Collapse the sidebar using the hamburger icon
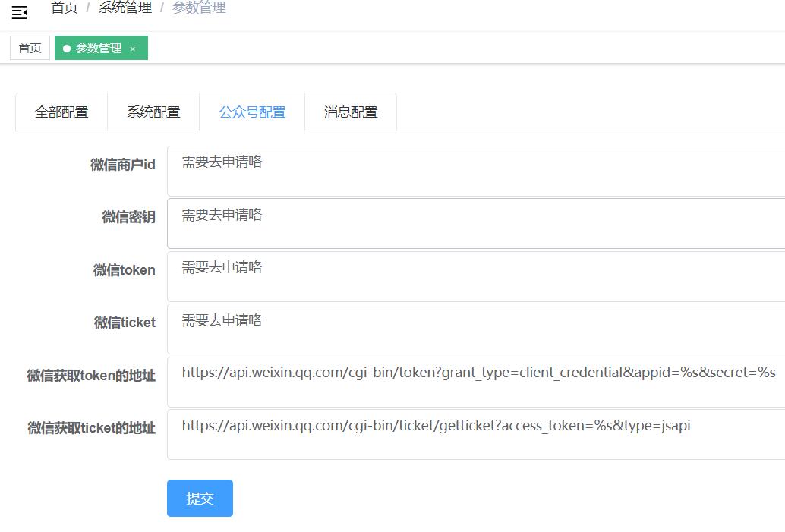Viewport: 785px width, 532px height. (19, 12)
